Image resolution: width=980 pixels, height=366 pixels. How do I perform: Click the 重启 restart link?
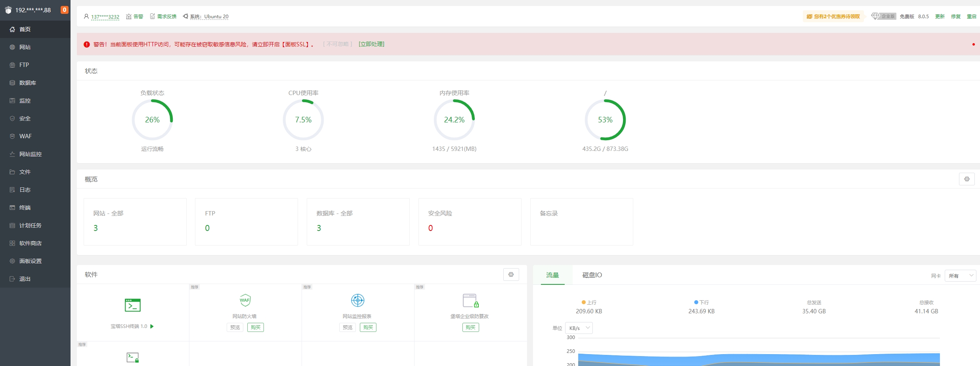972,17
